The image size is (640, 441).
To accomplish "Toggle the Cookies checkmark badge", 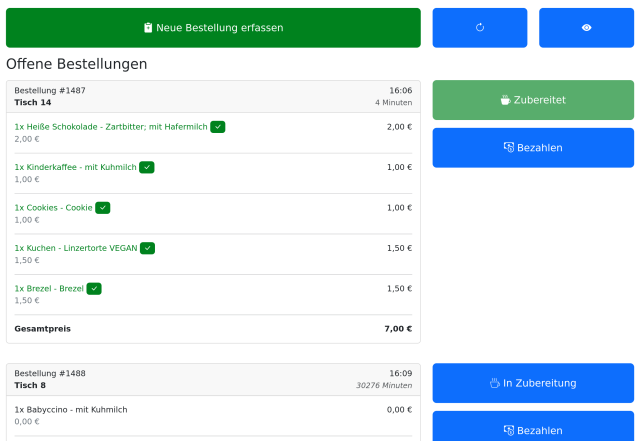I will 102,208.
